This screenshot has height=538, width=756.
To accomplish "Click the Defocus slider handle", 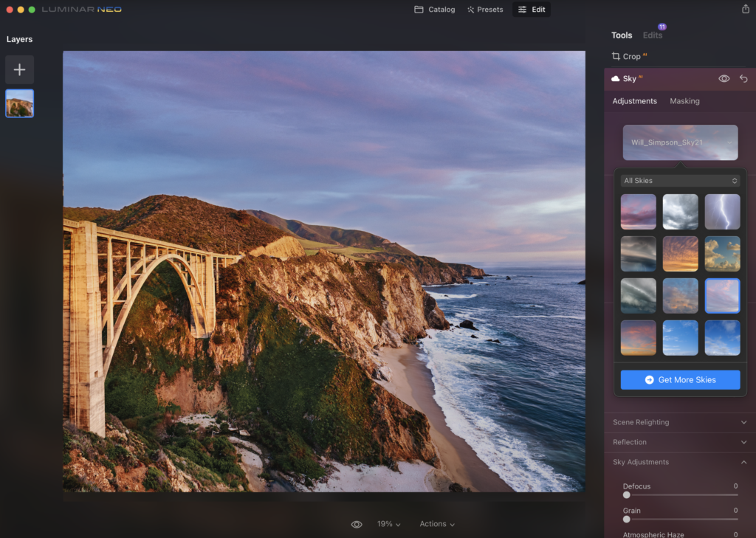I will pyautogui.click(x=627, y=495).
